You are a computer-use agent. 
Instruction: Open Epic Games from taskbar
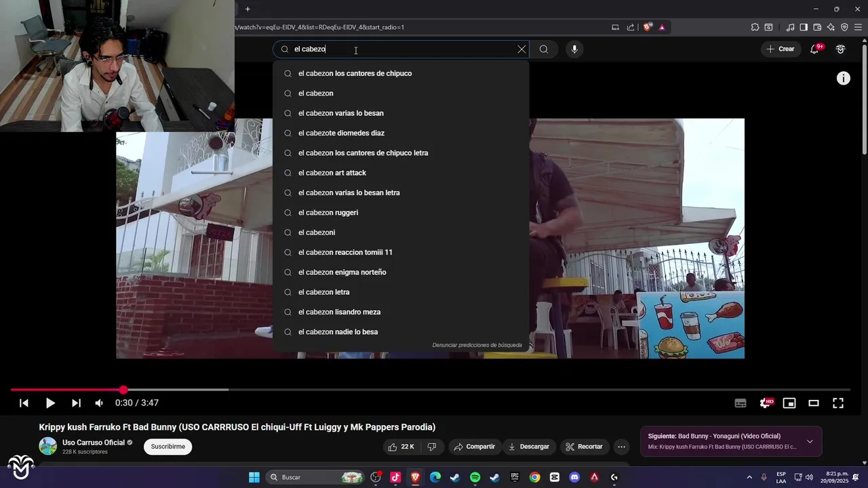pyautogui.click(x=515, y=477)
